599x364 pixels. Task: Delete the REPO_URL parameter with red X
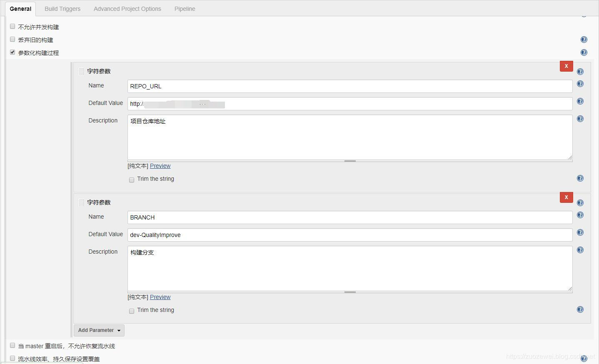pyautogui.click(x=566, y=66)
